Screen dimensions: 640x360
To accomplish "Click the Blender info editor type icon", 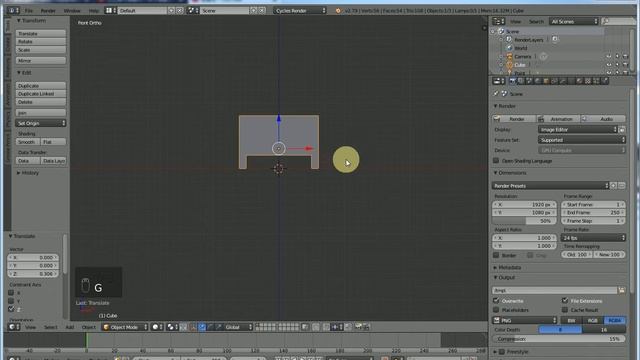I will [13, 10].
